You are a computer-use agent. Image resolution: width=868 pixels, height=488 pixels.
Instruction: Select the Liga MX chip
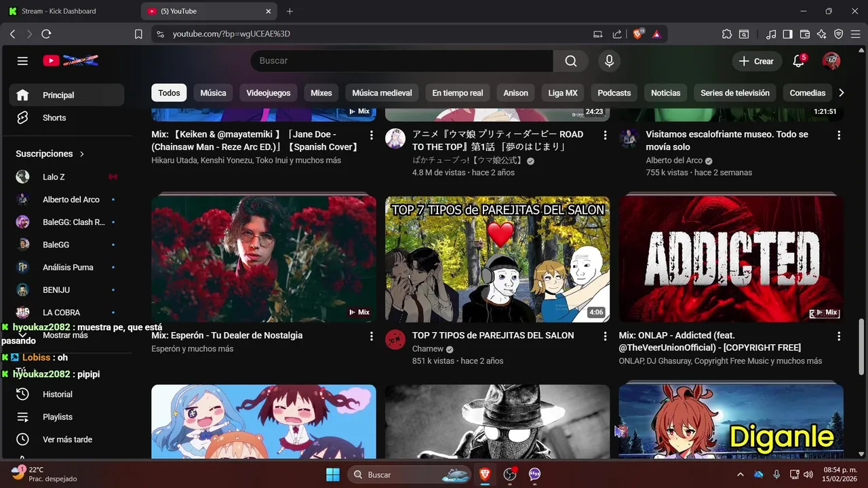point(563,93)
